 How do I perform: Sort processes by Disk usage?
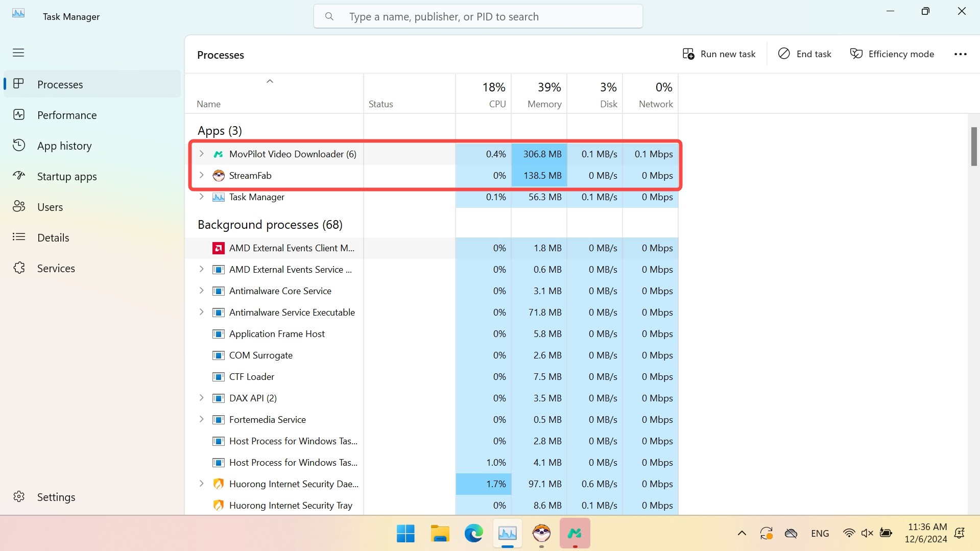tap(594, 93)
